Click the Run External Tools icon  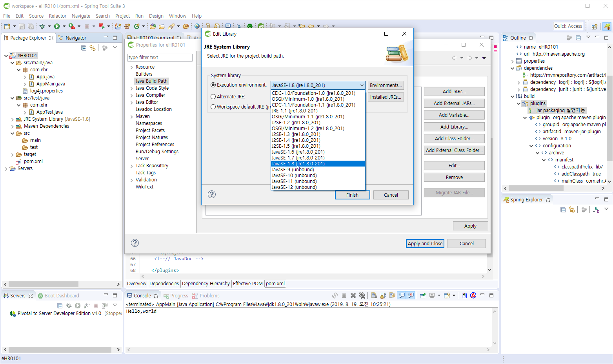tap(71, 26)
